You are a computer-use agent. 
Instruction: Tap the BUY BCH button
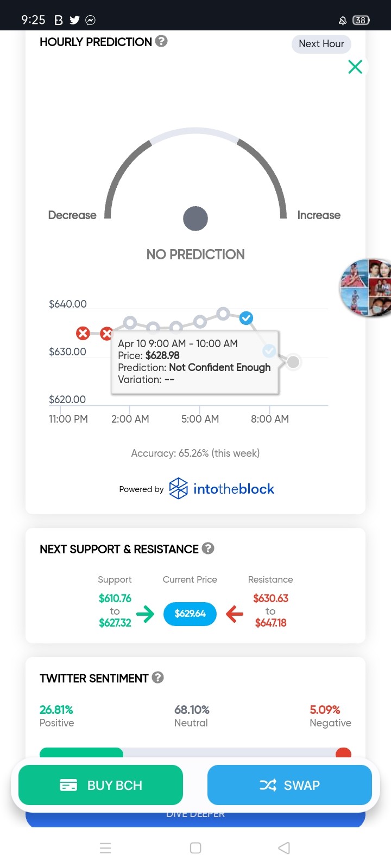(101, 785)
